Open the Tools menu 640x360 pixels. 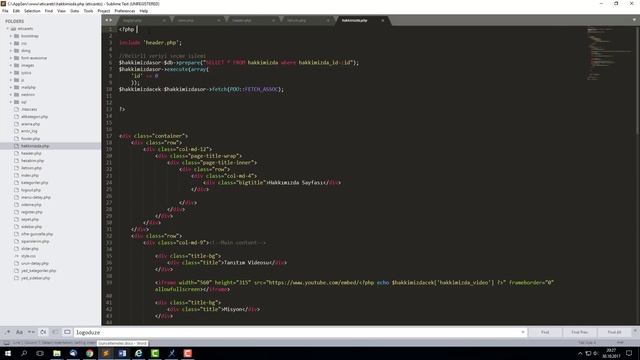click(89, 11)
